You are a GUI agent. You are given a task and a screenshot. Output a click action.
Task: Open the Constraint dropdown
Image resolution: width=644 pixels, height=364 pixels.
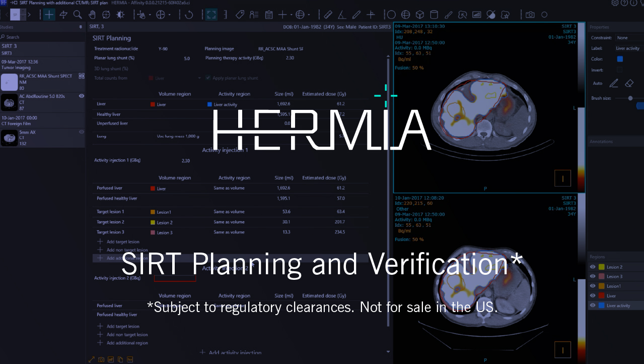click(x=628, y=38)
